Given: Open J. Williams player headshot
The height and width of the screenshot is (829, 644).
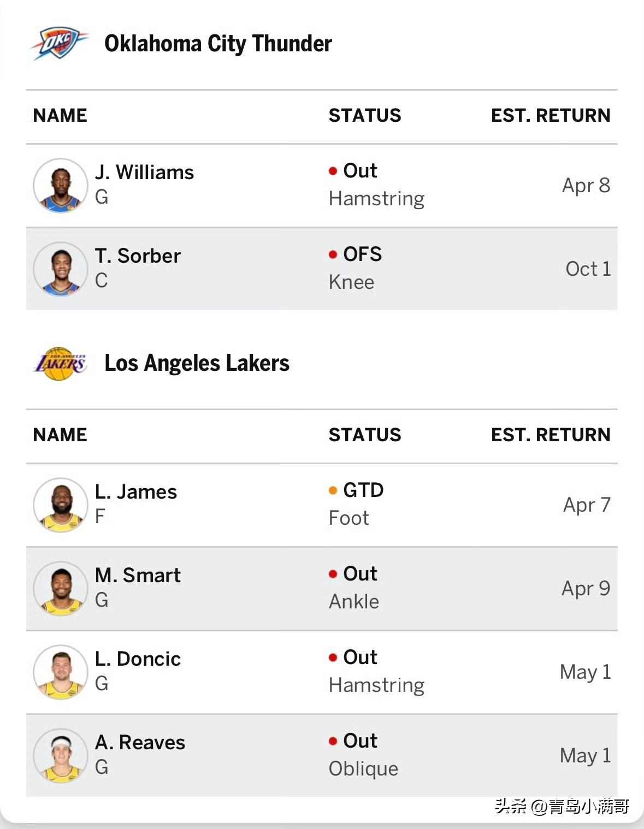Looking at the screenshot, I should point(61,185).
